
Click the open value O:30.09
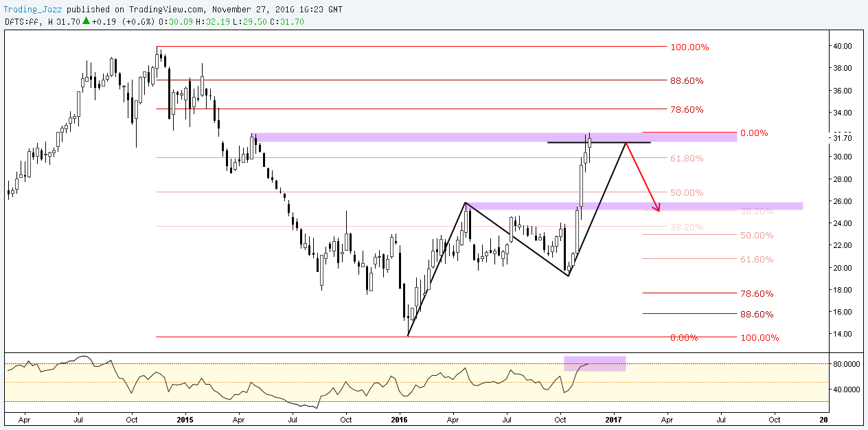pyautogui.click(x=175, y=21)
